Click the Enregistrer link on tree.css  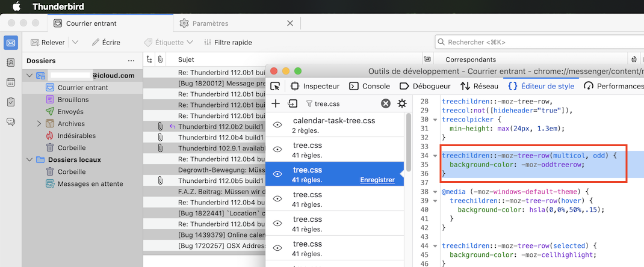click(x=377, y=180)
